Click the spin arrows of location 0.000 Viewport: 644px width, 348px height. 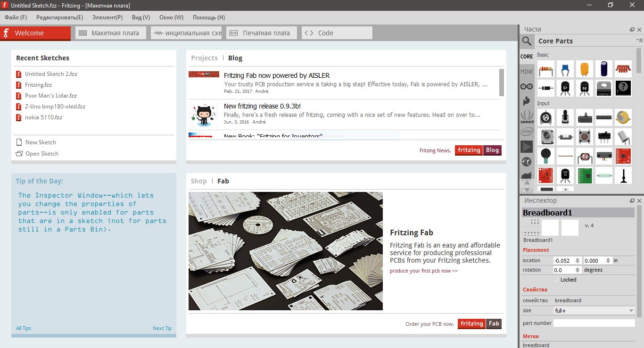tap(608, 260)
